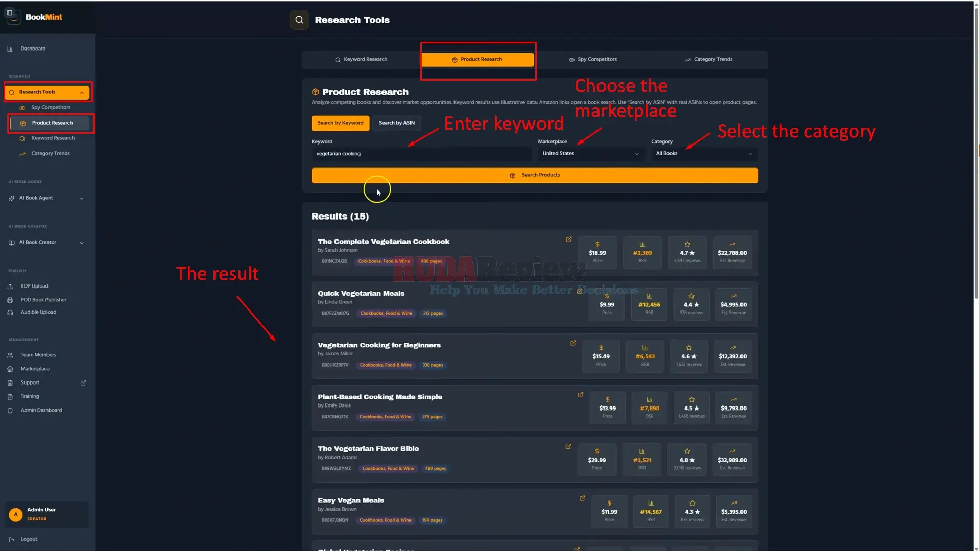Click the BookMint logo
This screenshot has height=551, width=980.
(34, 17)
